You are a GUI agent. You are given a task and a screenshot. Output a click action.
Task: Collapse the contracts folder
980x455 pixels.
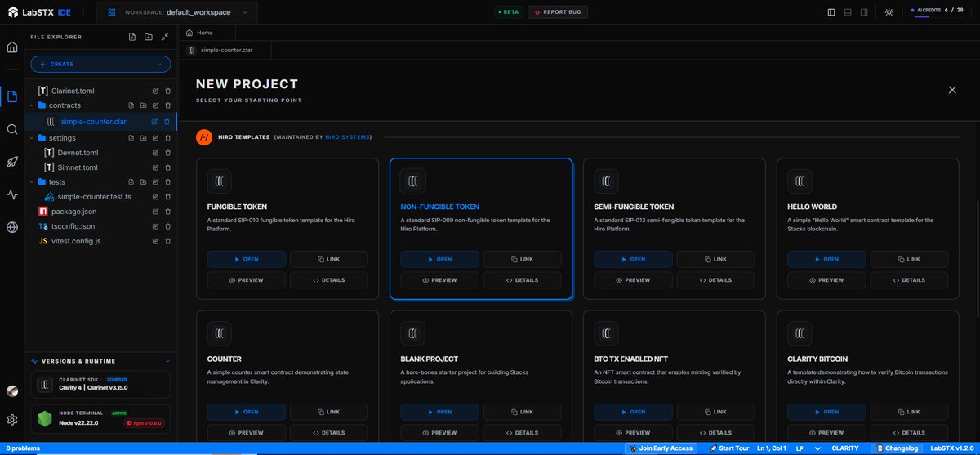32,105
